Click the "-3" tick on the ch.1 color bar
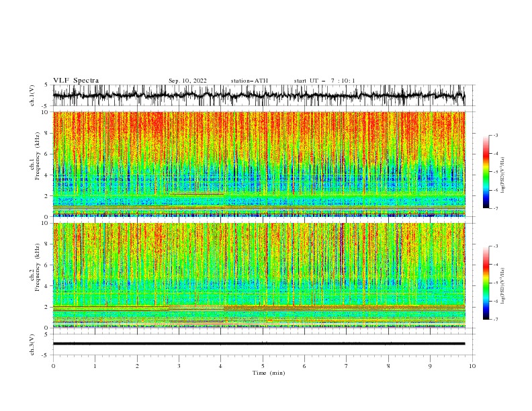The image size is (532, 411). coord(495,135)
